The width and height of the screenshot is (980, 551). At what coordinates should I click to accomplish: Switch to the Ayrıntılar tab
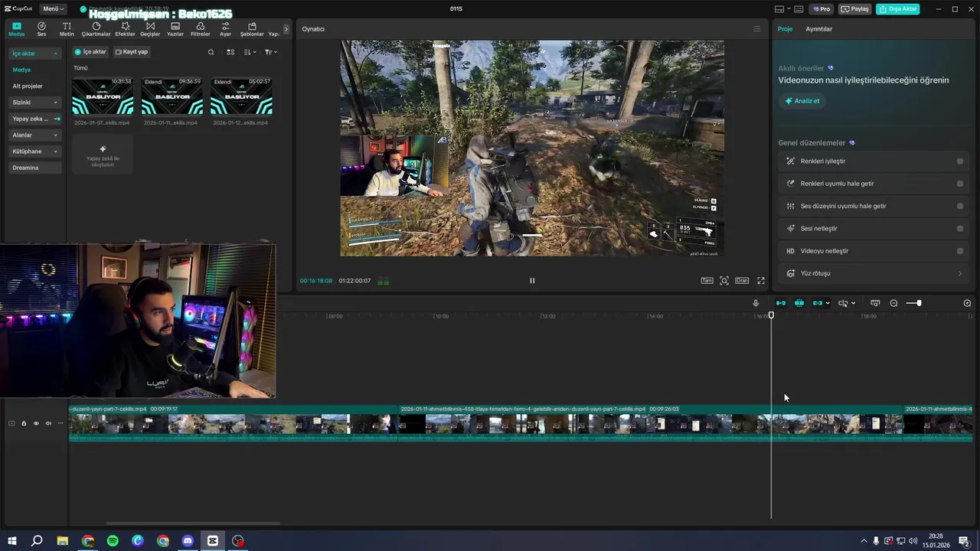[818, 29]
